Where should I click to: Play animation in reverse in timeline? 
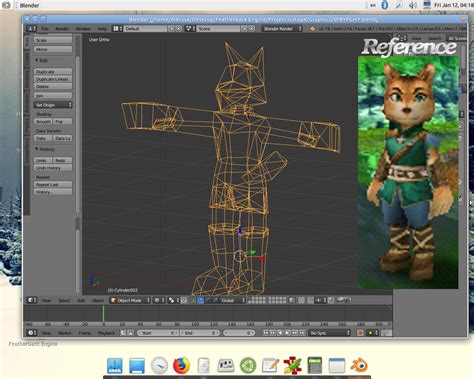(x=280, y=333)
